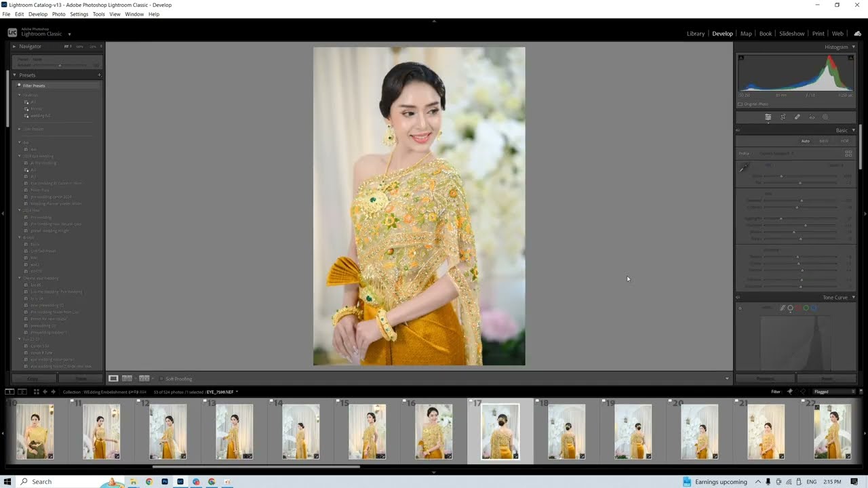Enable the Soft Proofing checkbox
This screenshot has height=488, width=868.
coord(161,379)
